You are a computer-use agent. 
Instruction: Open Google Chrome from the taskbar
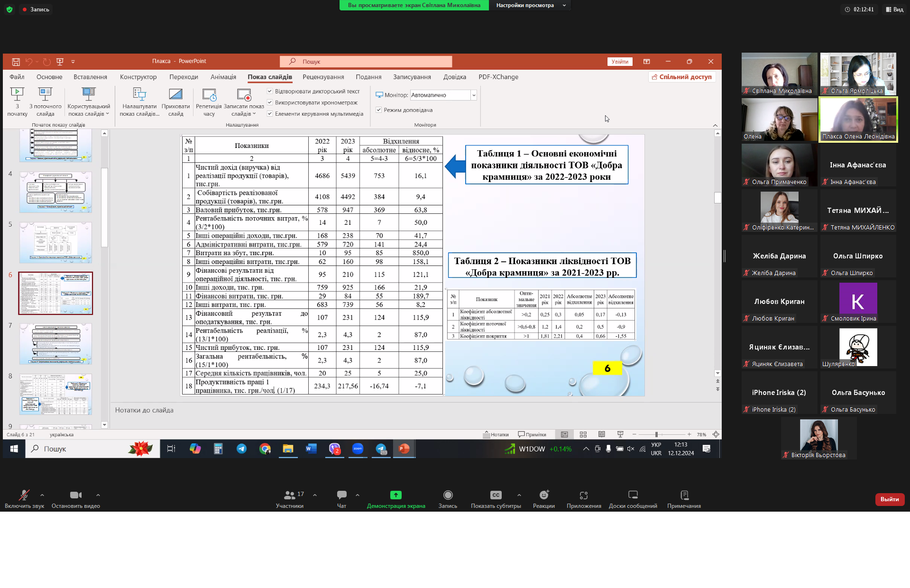coord(265,449)
